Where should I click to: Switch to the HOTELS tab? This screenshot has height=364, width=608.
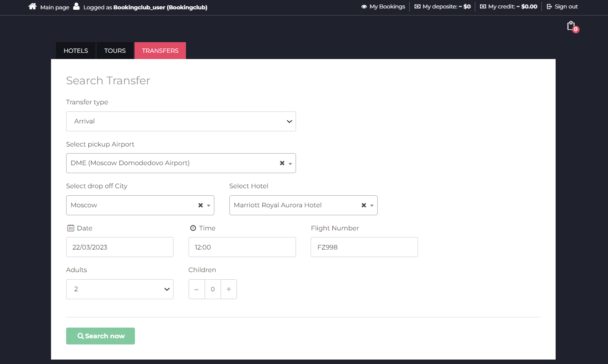pos(76,51)
